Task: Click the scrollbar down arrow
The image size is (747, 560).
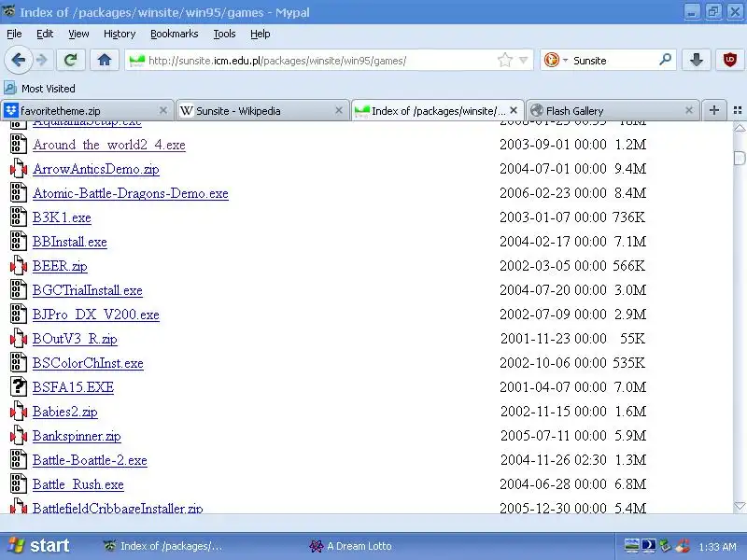Action: [x=740, y=506]
